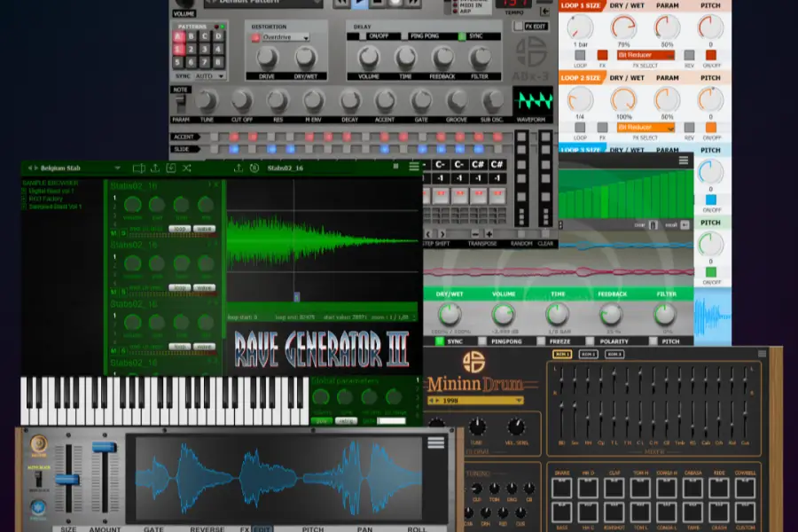This screenshot has height=532, width=798.
Task: Open the Overdrive distortion type dropdown
Action: [286, 37]
